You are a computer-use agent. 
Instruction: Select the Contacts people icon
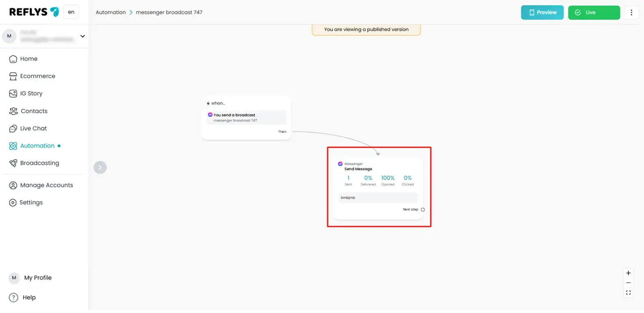13,111
